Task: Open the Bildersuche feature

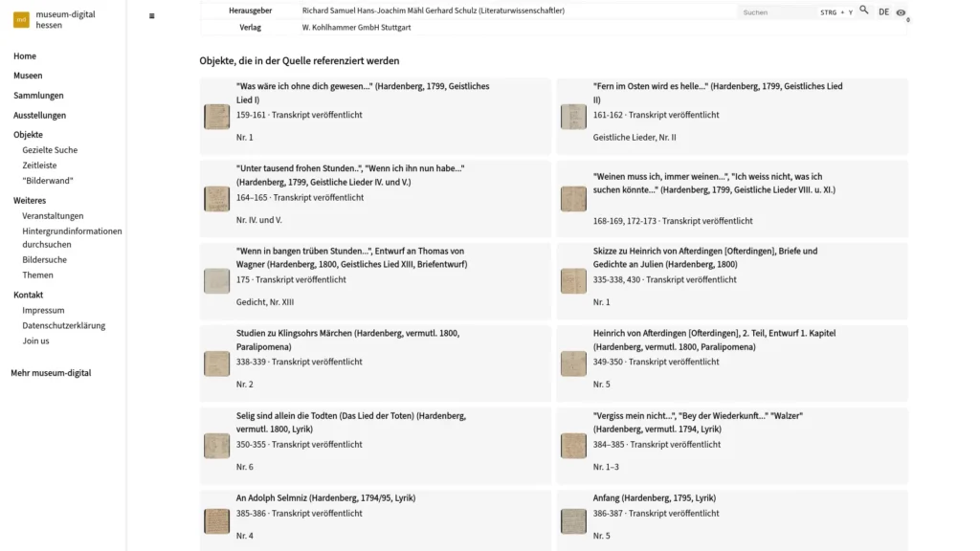Action: (44, 259)
